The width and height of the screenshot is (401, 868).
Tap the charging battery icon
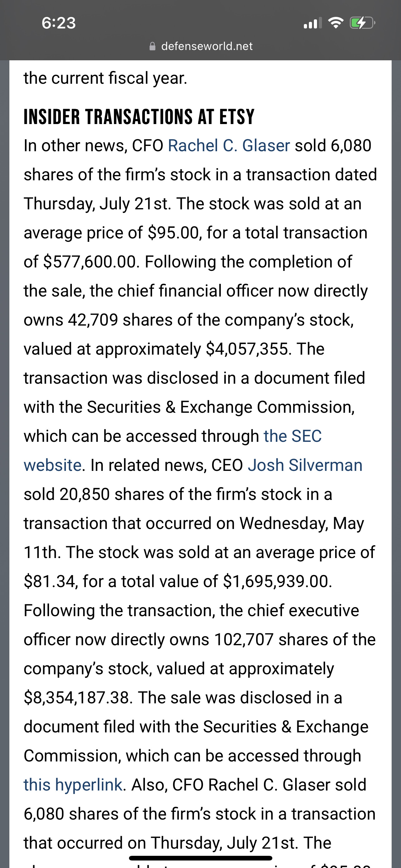363,23
